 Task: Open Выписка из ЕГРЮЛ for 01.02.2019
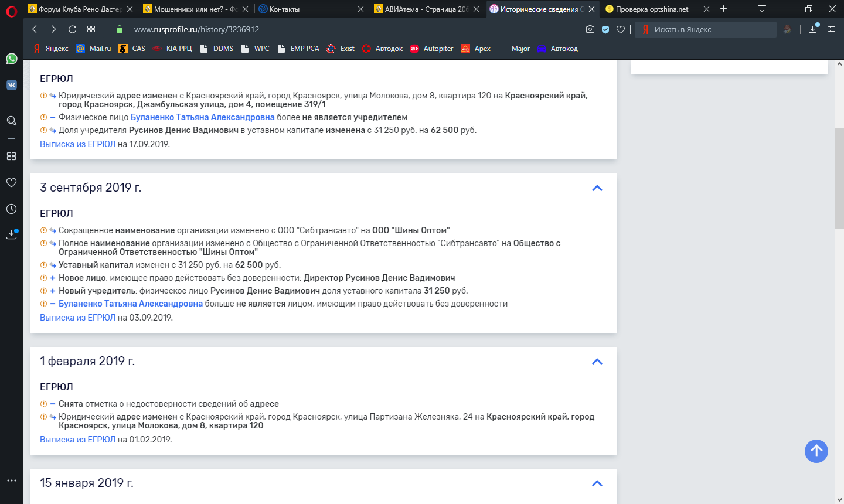click(77, 440)
